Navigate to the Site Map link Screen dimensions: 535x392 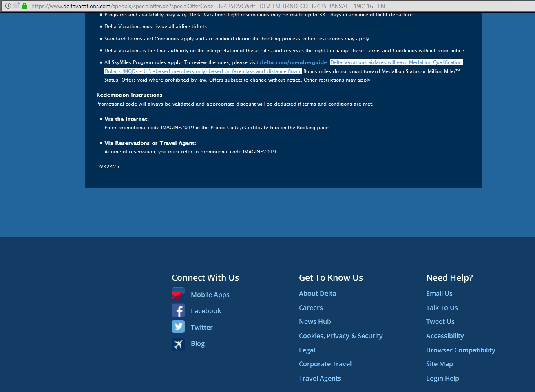[439, 364]
